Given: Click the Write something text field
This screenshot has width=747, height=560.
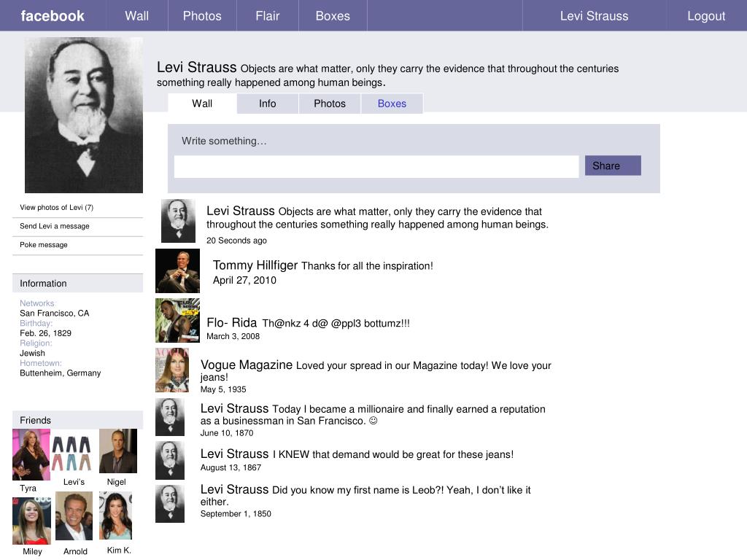Looking at the screenshot, I should (x=376, y=167).
